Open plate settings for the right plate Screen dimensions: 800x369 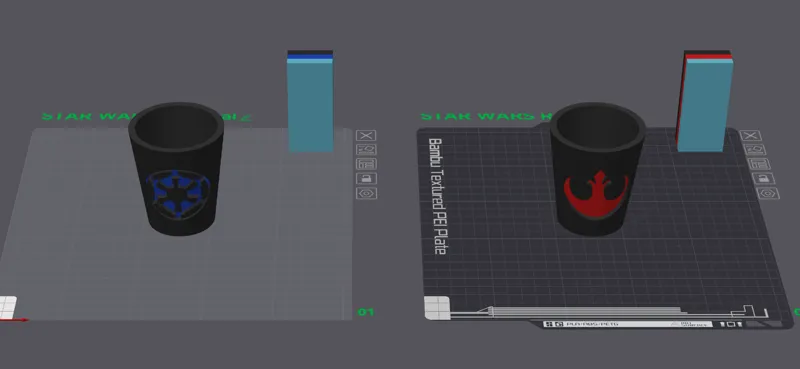pos(767,193)
